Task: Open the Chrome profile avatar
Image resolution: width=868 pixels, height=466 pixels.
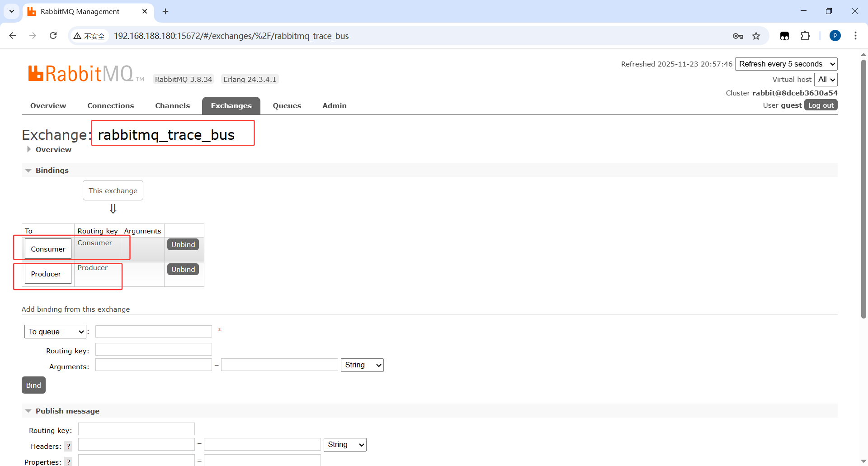Action: point(835,36)
